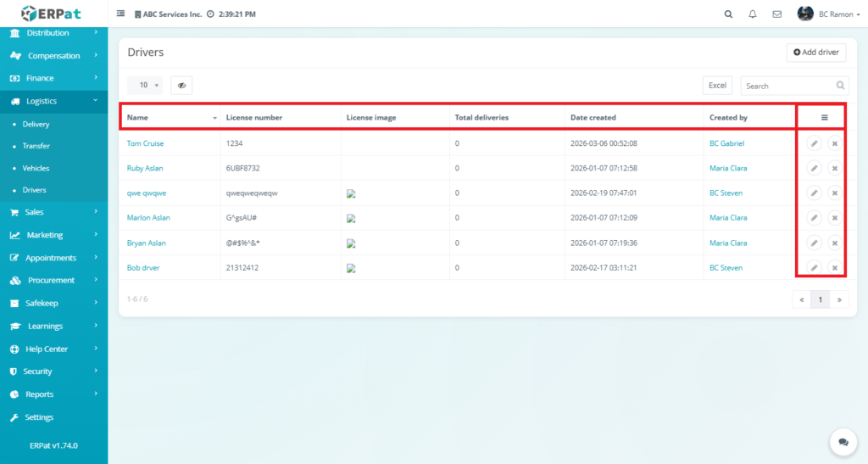Toggle the sidebar hamburger menu icon
Viewport: 868px width, 464px height.
[120, 14]
